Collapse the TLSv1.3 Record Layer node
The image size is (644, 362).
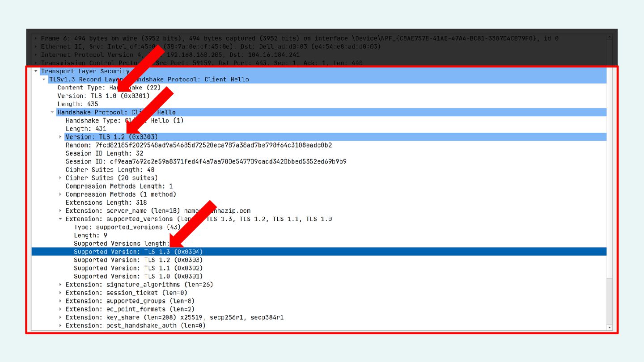pyautogui.click(x=44, y=80)
